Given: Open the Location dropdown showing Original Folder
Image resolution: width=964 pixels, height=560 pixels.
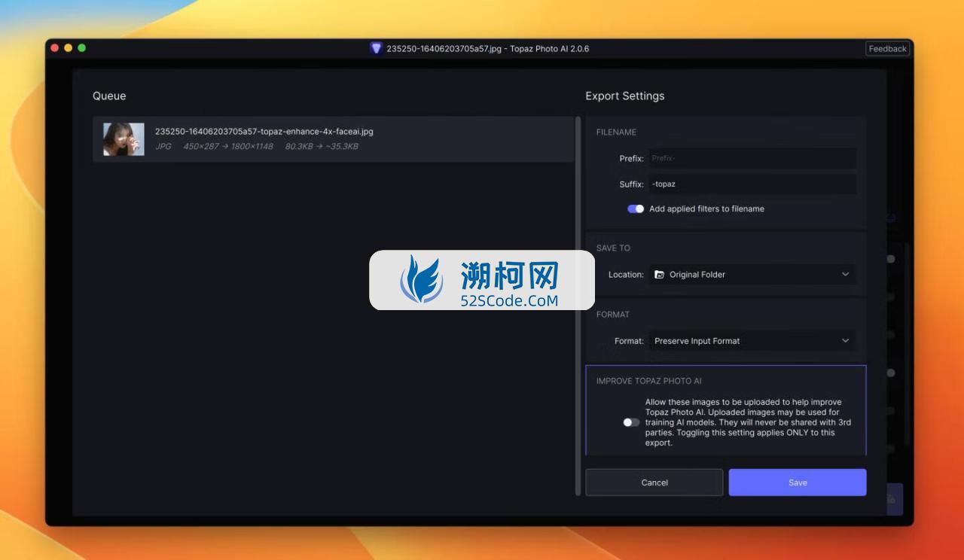Looking at the screenshot, I should pos(752,275).
